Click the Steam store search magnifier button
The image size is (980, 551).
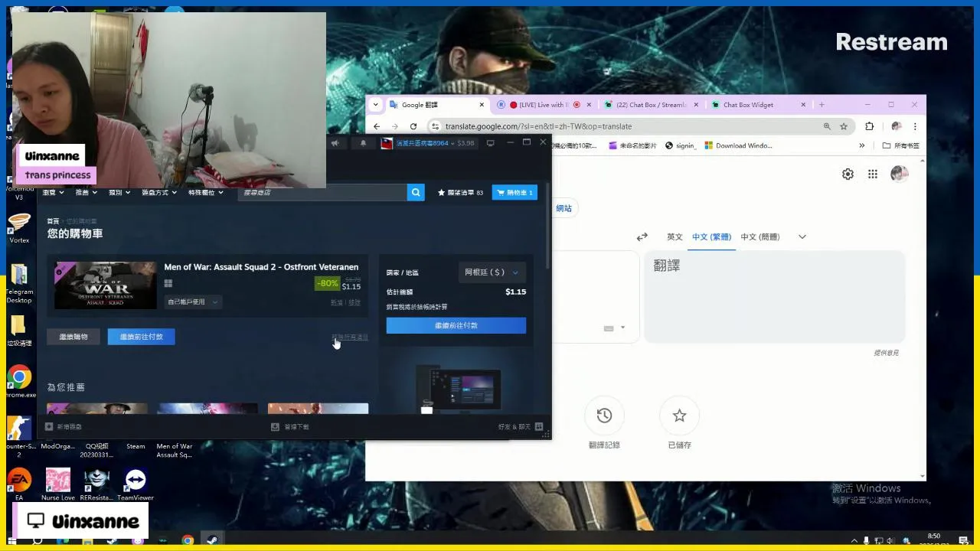coord(416,192)
